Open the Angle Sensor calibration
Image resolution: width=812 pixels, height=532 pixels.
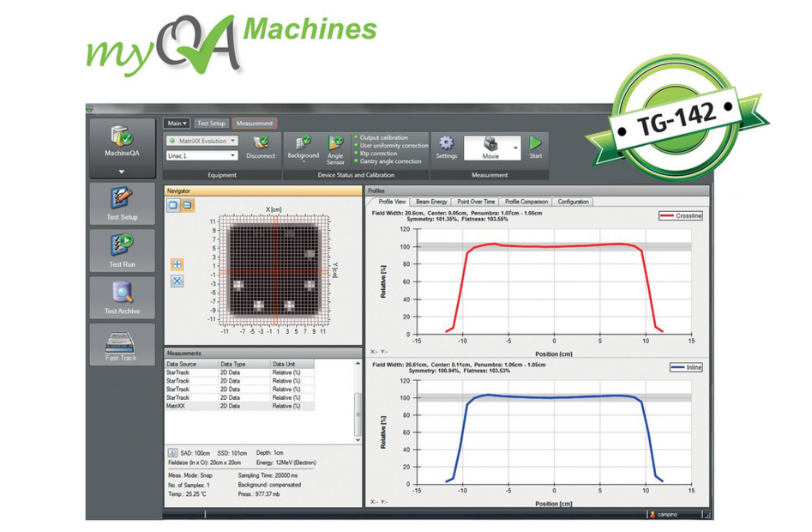pos(335,150)
